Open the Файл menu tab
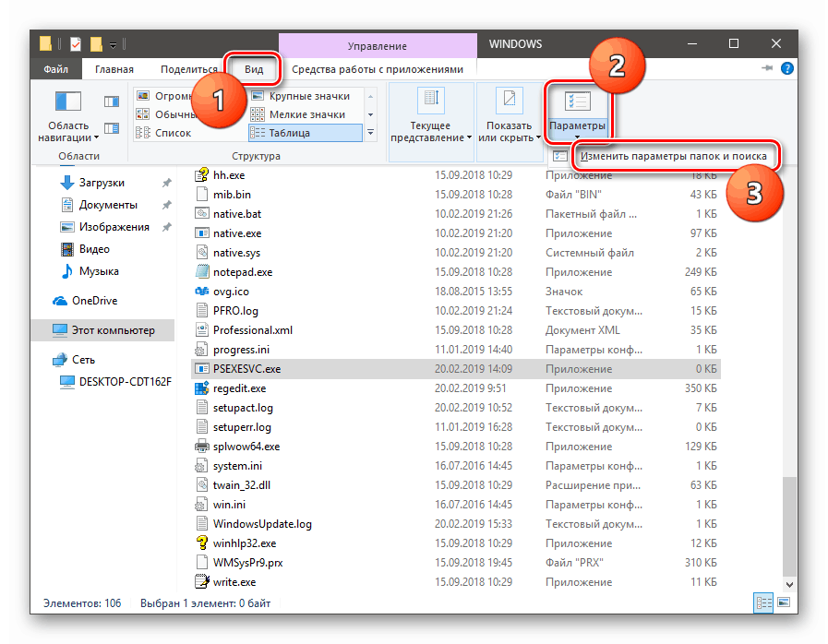The width and height of the screenshot is (828, 644). [x=55, y=69]
